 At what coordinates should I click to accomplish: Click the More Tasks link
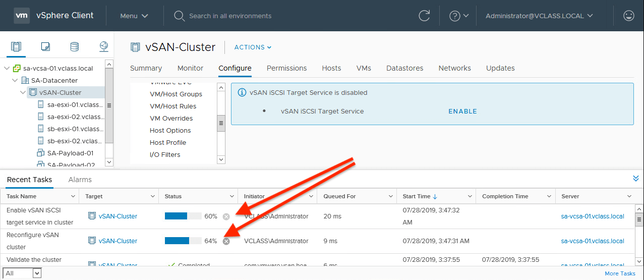(x=620, y=273)
